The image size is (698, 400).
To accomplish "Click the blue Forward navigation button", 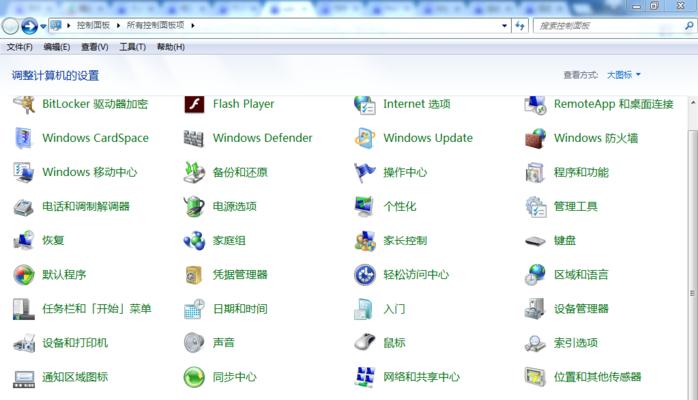I will [29, 26].
